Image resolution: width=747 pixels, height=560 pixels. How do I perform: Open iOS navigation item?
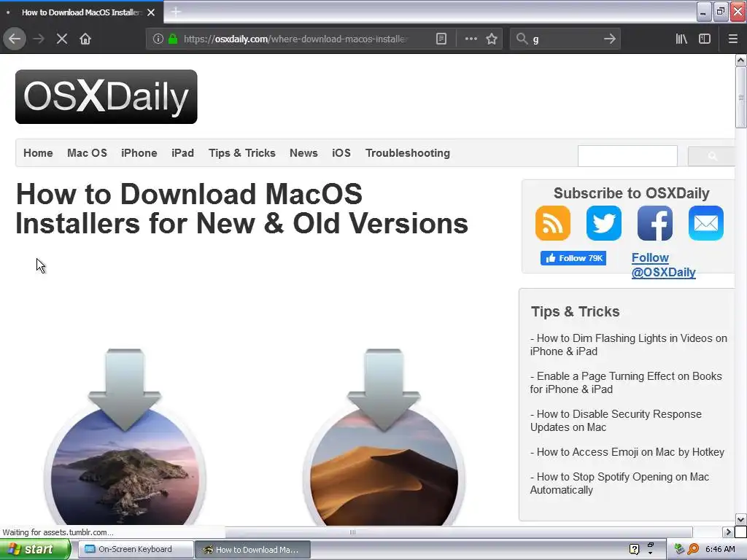pos(341,153)
